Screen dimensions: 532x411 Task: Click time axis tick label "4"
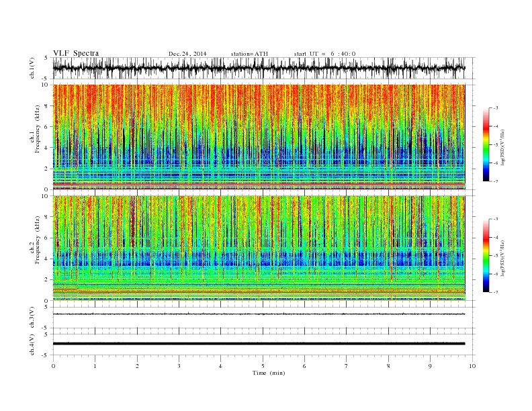coord(220,366)
